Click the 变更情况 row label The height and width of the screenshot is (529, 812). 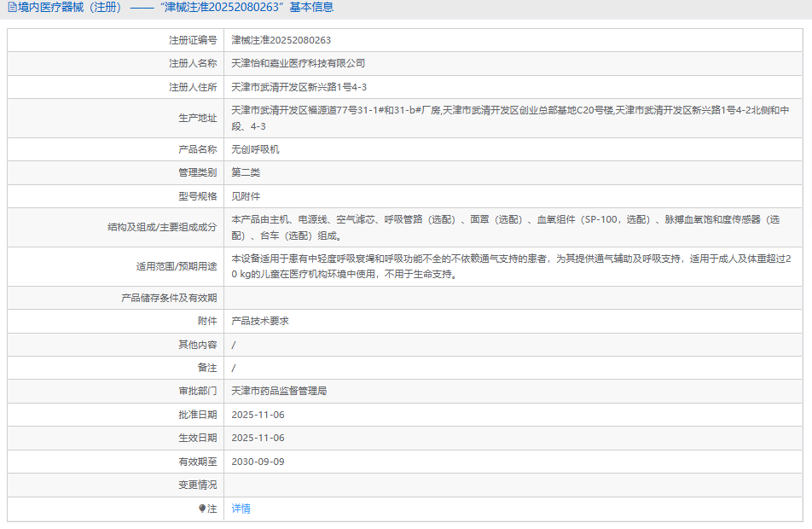(x=197, y=485)
